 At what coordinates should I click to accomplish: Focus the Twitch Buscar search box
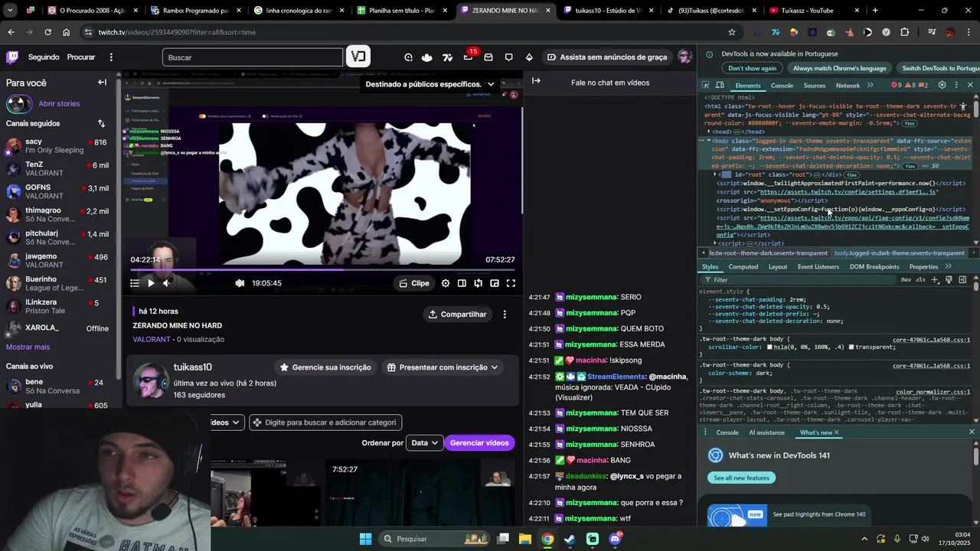[253, 57]
